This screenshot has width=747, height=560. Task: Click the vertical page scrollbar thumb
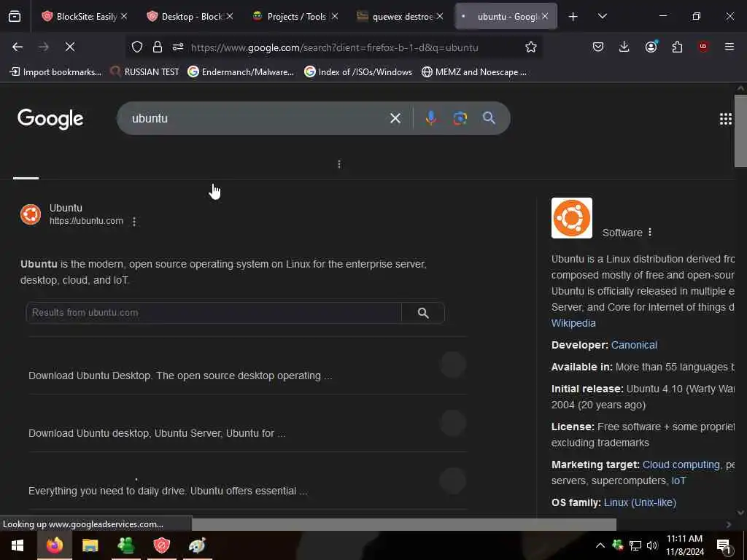point(740,131)
